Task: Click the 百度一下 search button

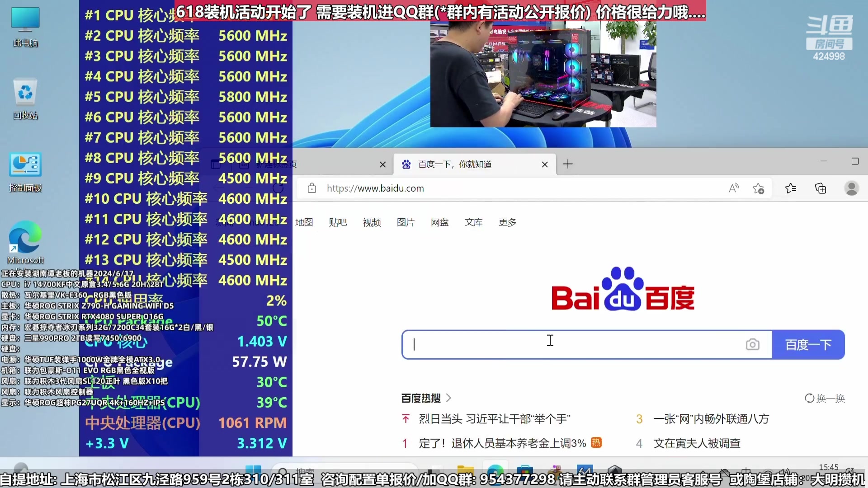Action: click(x=808, y=345)
